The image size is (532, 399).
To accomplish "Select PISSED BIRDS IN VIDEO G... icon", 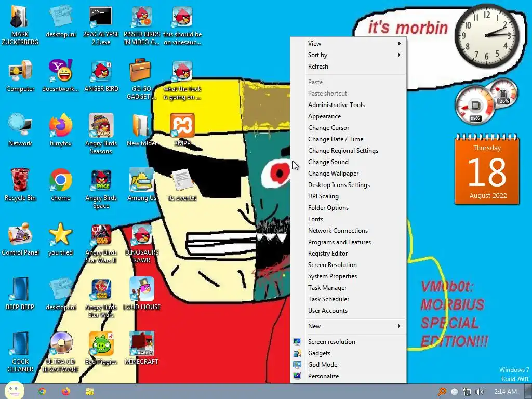I will (x=141, y=25).
